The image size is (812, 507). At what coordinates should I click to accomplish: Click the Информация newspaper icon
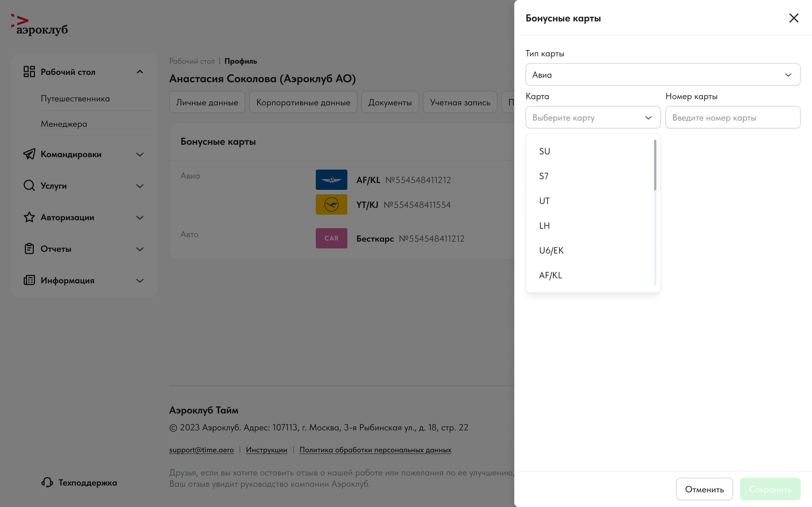[29, 280]
